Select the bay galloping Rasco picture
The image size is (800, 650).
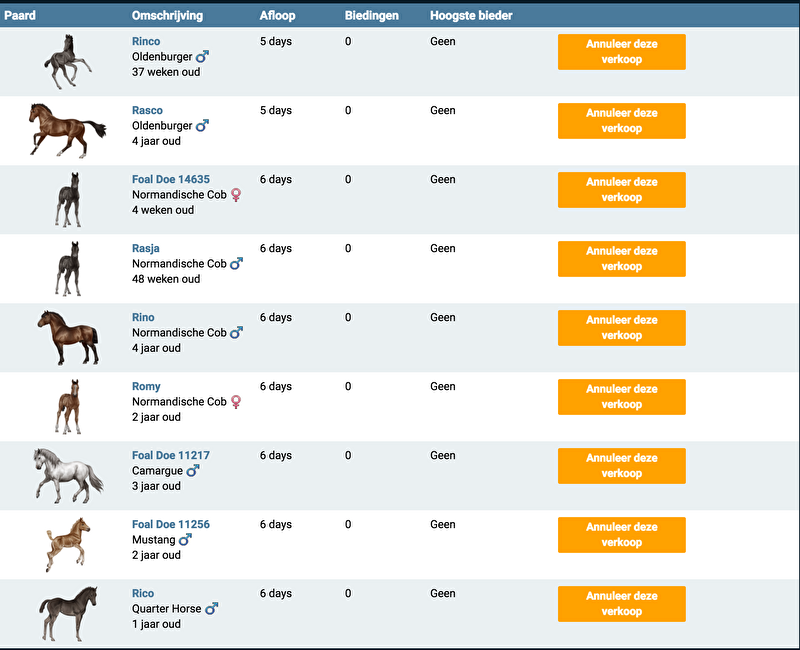tap(66, 130)
